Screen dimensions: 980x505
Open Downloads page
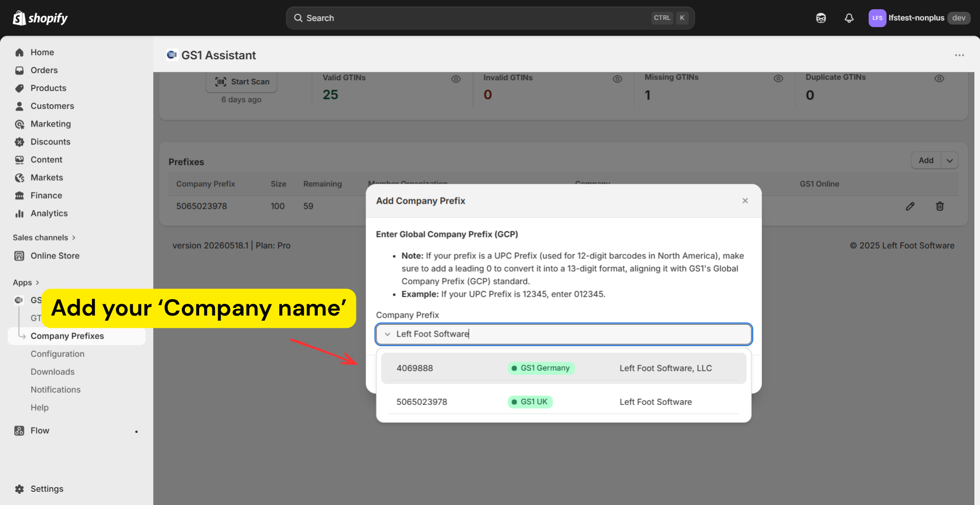click(x=53, y=371)
